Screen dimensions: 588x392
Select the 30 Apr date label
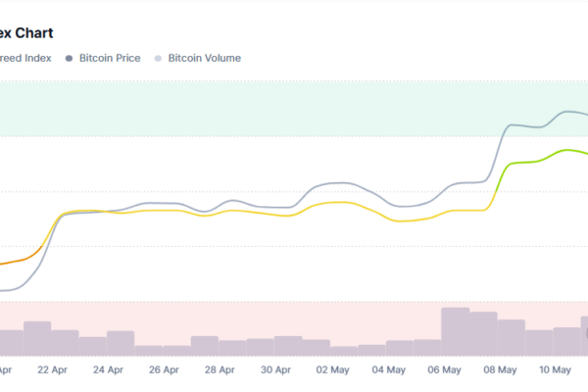pyautogui.click(x=275, y=369)
